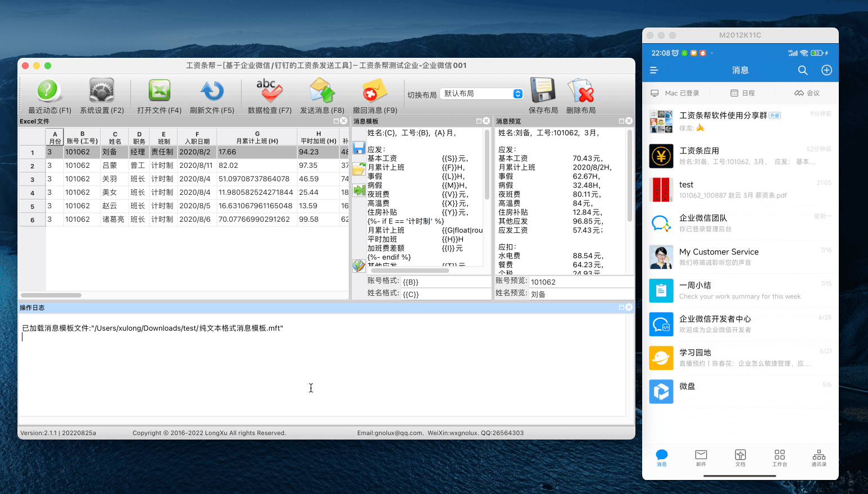868x494 pixels.
Task: Open 企业微信开发者中心 conversation
Action: [x=740, y=324]
